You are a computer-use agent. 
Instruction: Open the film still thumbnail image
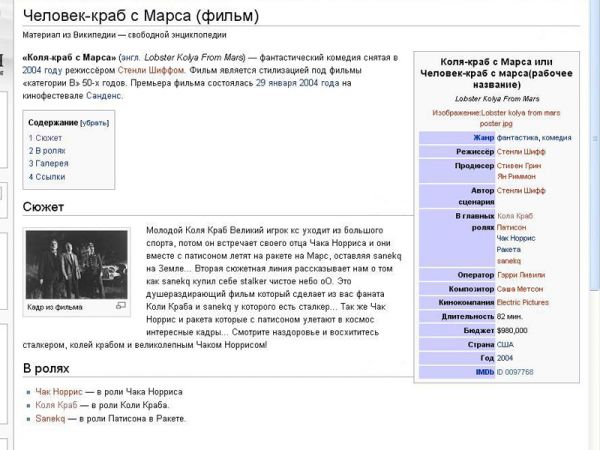point(77,264)
